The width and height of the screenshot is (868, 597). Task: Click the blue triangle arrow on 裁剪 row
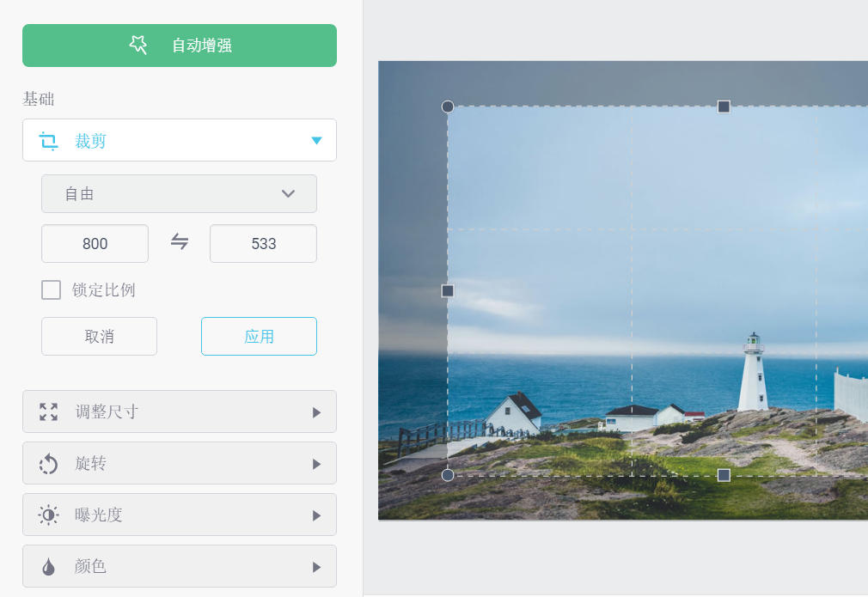pos(316,141)
